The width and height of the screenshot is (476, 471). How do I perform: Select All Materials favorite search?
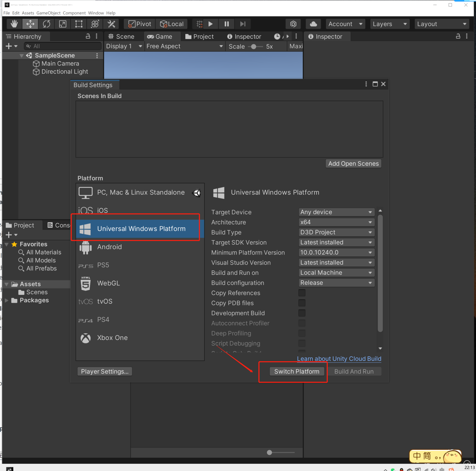tap(40, 252)
